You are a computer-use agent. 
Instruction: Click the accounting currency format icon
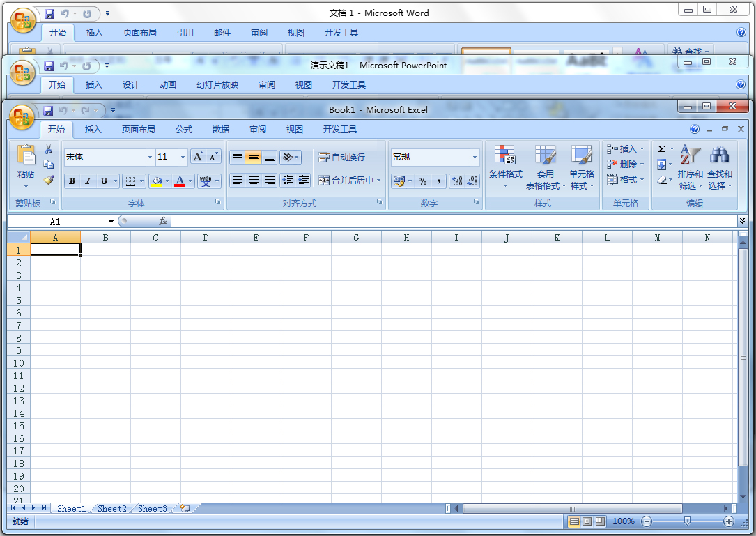pos(399,181)
